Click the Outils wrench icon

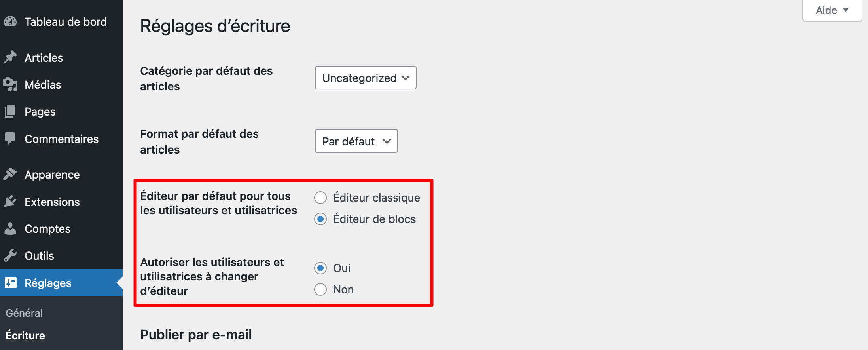(x=11, y=255)
